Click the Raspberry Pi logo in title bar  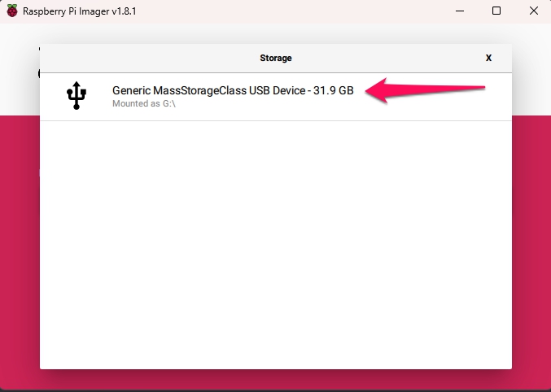(x=11, y=11)
